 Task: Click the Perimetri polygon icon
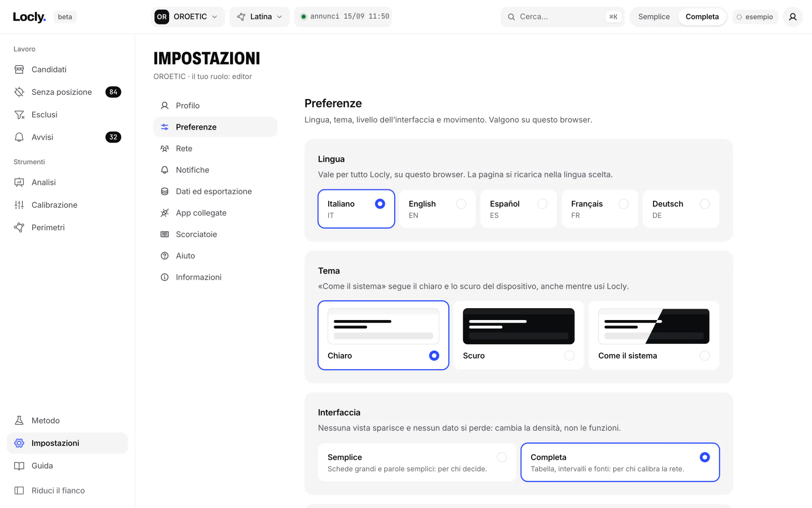[x=19, y=227]
